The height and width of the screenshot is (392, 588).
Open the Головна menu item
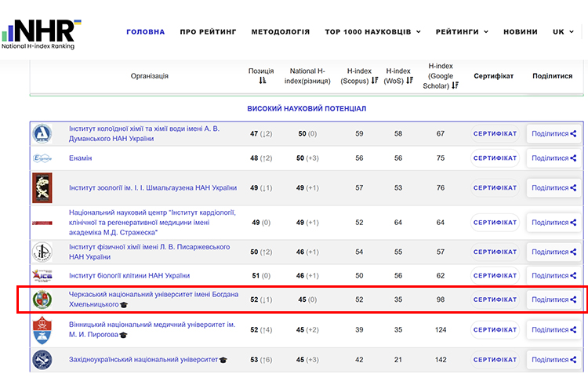click(146, 32)
